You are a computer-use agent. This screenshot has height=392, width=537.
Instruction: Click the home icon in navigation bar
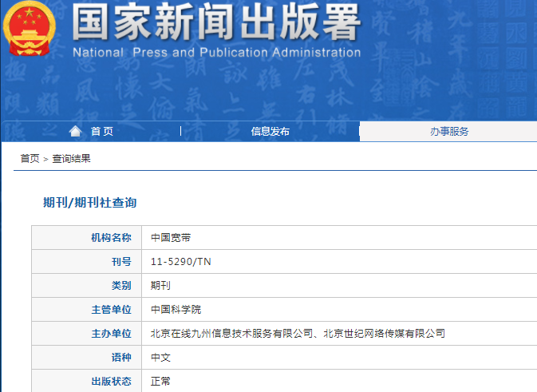(x=75, y=131)
